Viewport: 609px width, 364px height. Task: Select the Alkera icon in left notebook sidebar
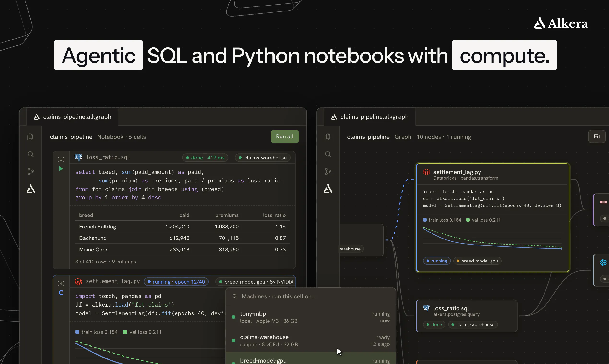(x=31, y=189)
